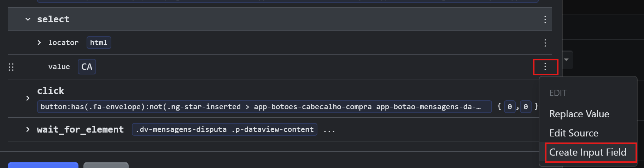The image size is (644, 168).
Task: Collapse the select step chevron
Action: click(x=28, y=19)
